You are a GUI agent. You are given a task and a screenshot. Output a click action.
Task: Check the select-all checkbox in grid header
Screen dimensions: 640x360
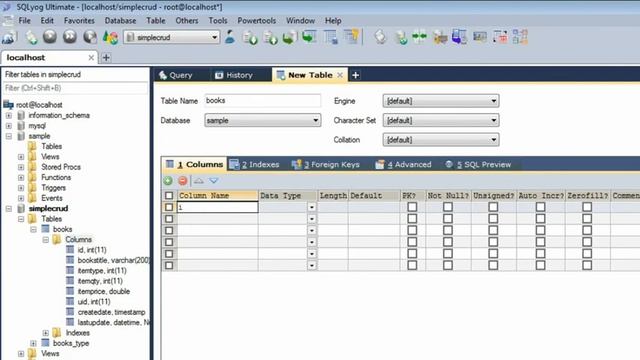pos(169,196)
